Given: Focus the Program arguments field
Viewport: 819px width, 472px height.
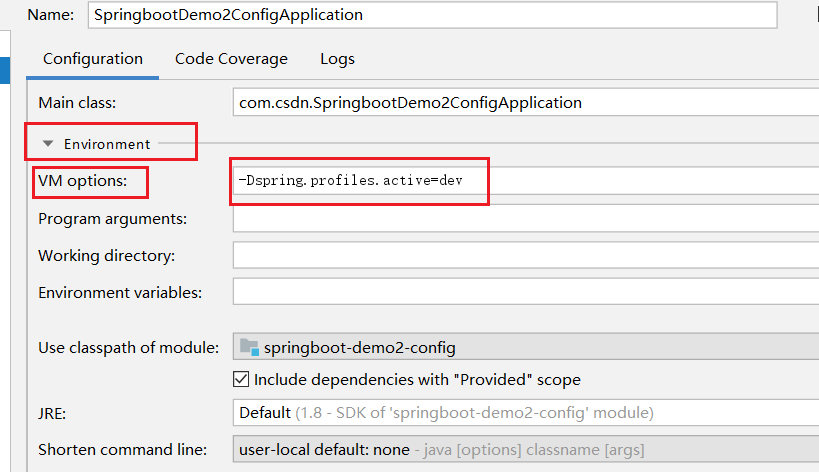Looking at the screenshot, I should pos(525,218).
